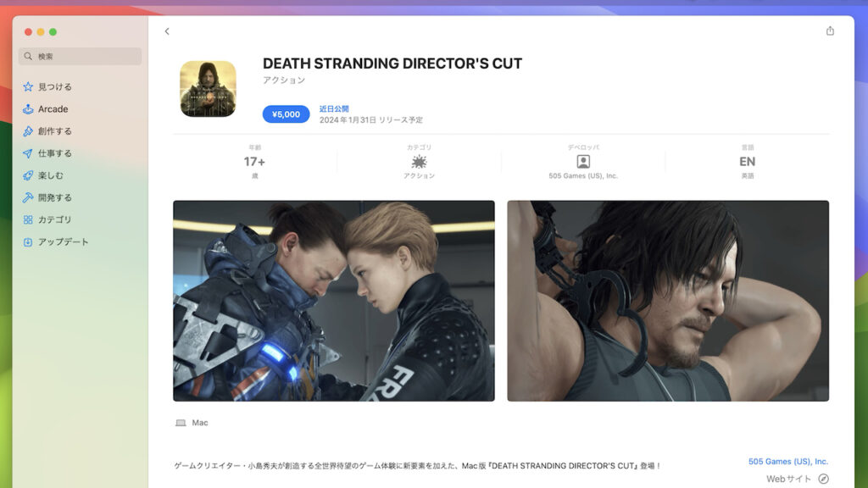Click the Web サイト compass icon
The height and width of the screenshot is (488, 868).
823,479
